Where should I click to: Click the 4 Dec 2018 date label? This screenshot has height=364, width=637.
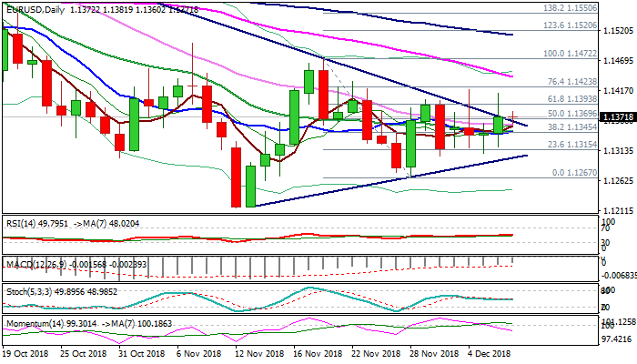click(487, 353)
